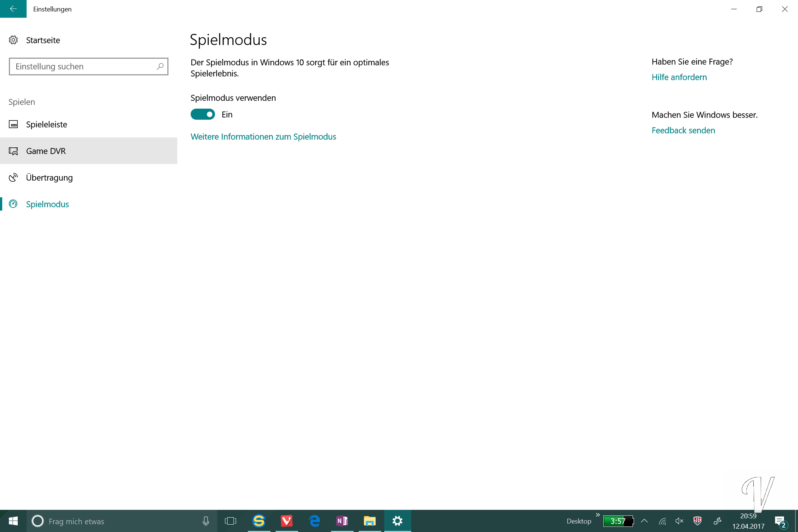The image size is (798, 532).
Task: Open OneNote from taskbar
Action: tap(342, 521)
